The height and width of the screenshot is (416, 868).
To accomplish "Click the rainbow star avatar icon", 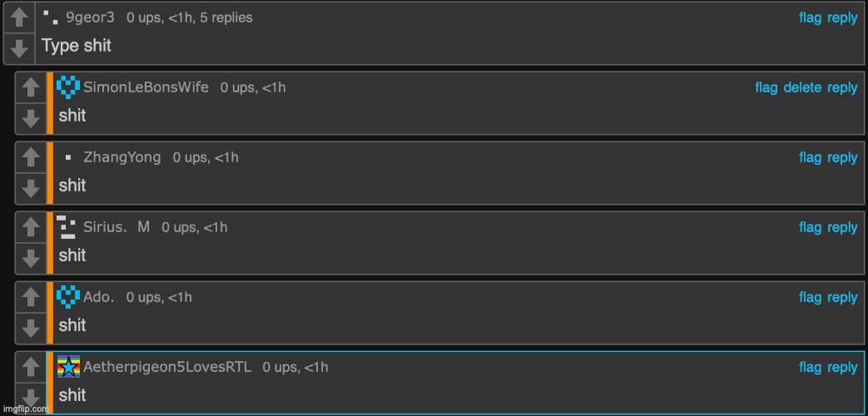I will (68, 367).
